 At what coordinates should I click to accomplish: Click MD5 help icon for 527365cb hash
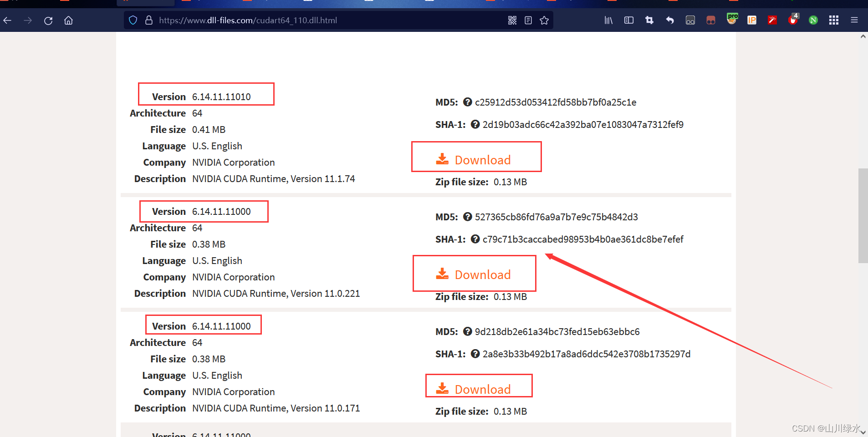tap(467, 217)
